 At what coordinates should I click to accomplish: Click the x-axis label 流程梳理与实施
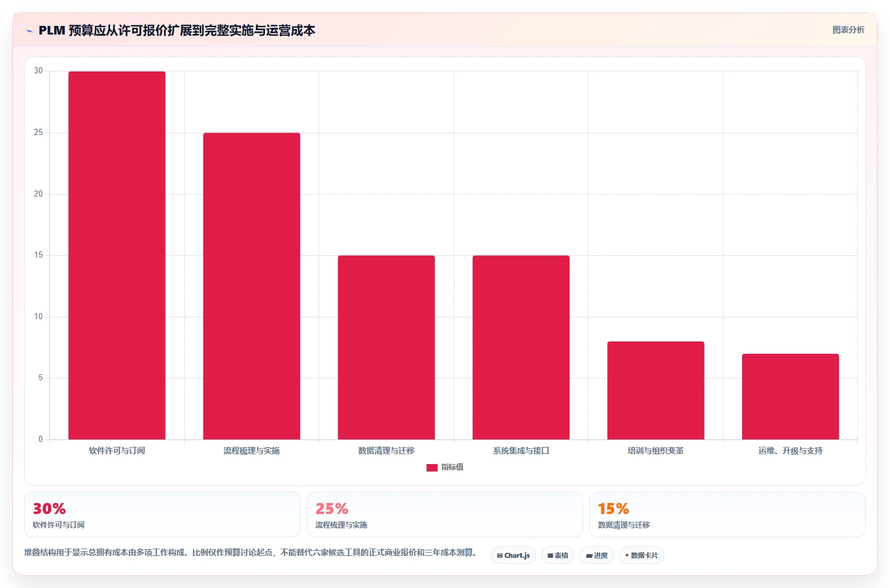click(251, 451)
